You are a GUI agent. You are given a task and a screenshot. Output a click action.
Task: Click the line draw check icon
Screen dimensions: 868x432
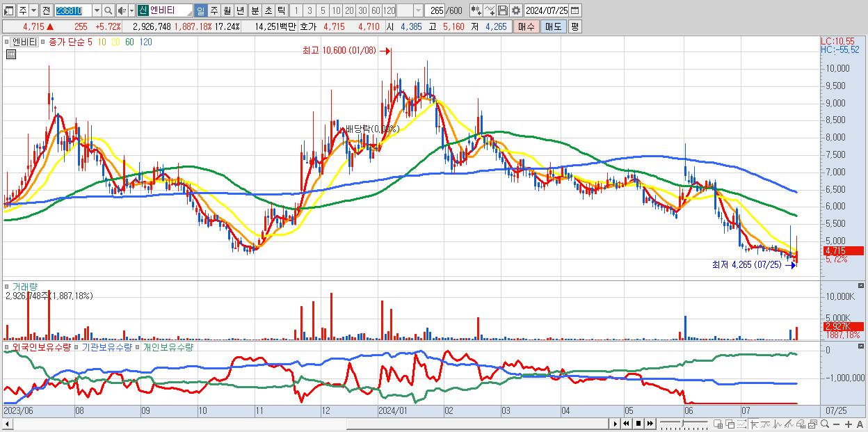tap(490, 10)
